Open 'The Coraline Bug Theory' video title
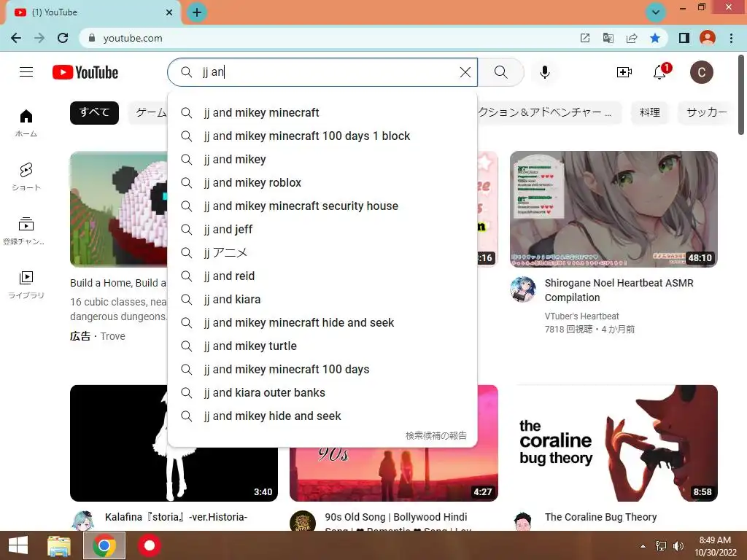747x560 pixels. [x=601, y=517]
